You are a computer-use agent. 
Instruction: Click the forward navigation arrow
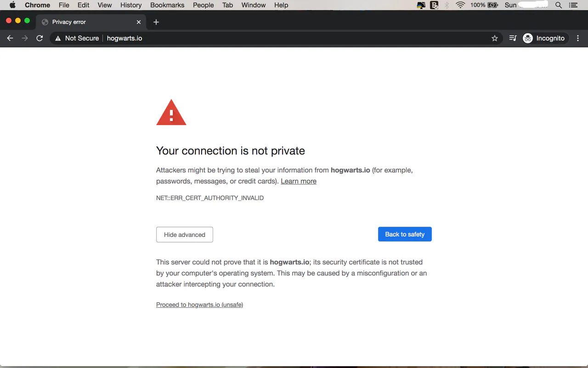25,38
